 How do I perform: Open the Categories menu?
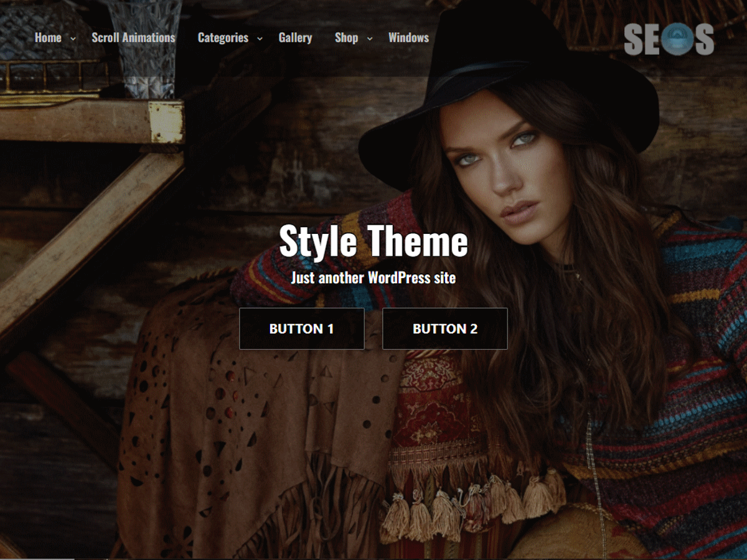pyautogui.click(x=223, y=37)
